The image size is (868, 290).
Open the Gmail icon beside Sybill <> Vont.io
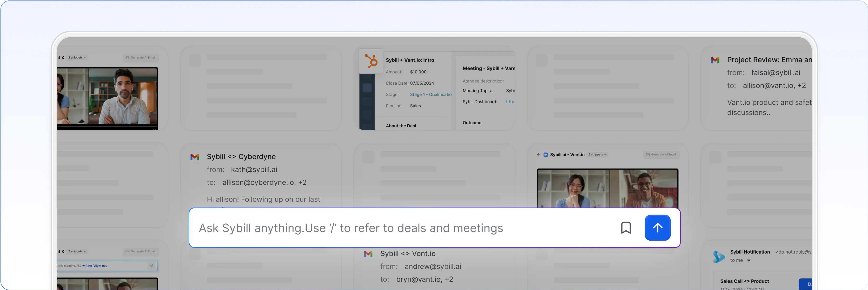coord(368,254)
